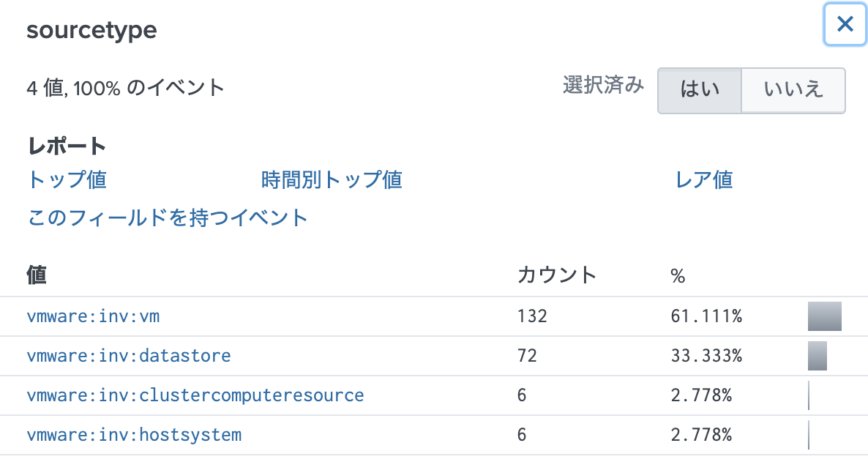Click the hostsystem thin percentage bar
Viewport: 868px width, 473px height.
[x=809, y=435]
